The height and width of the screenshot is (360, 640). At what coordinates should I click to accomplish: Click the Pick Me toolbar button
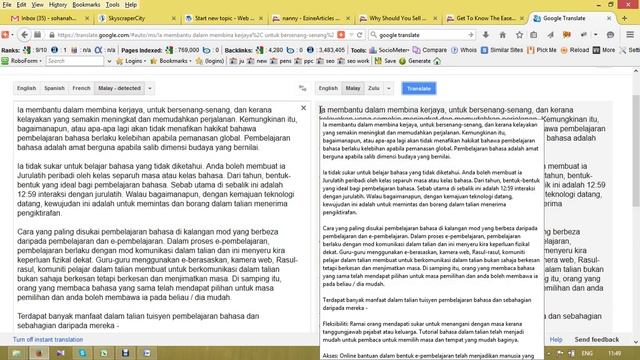[542, 50]
